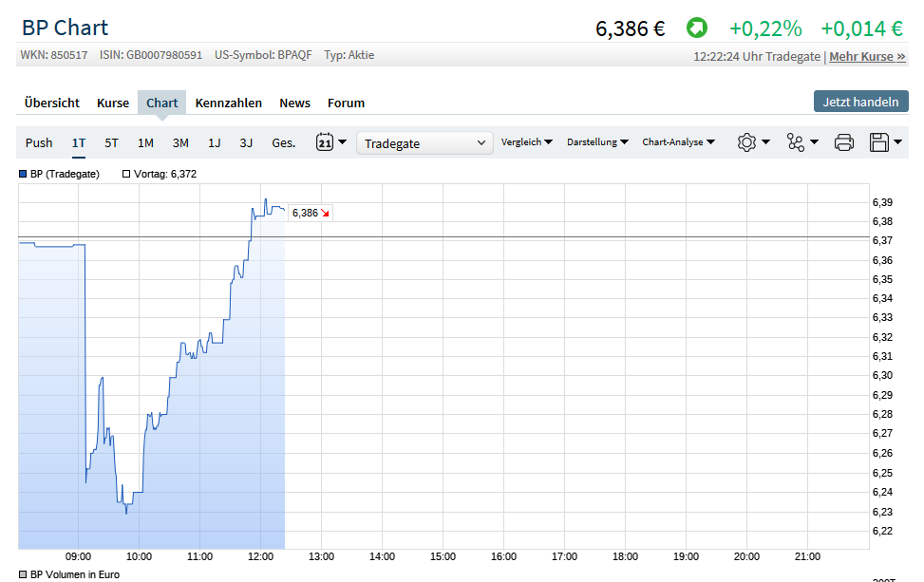Open the calendar date picker icon

click(x=325, y=142)
